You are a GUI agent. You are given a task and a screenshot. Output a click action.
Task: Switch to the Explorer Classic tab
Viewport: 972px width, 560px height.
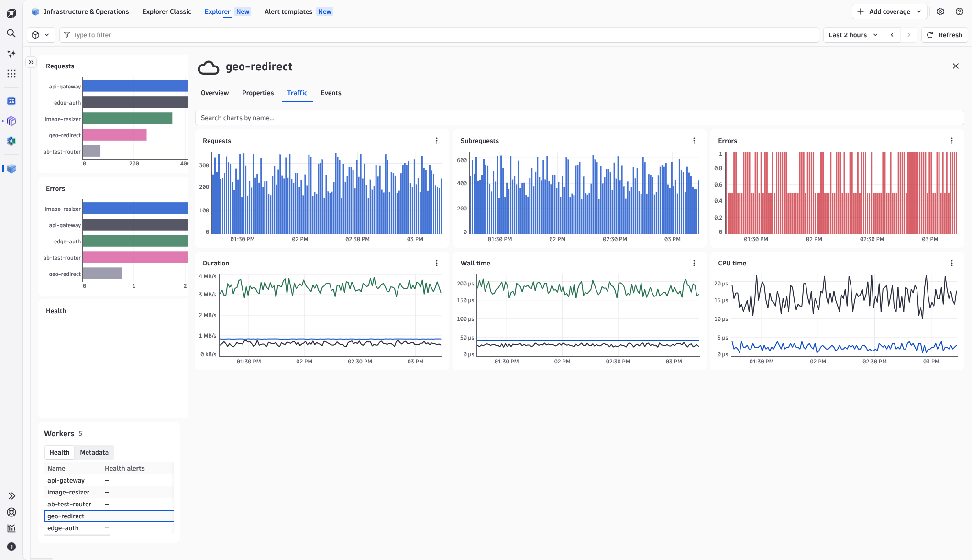click(x=166, y=11)
